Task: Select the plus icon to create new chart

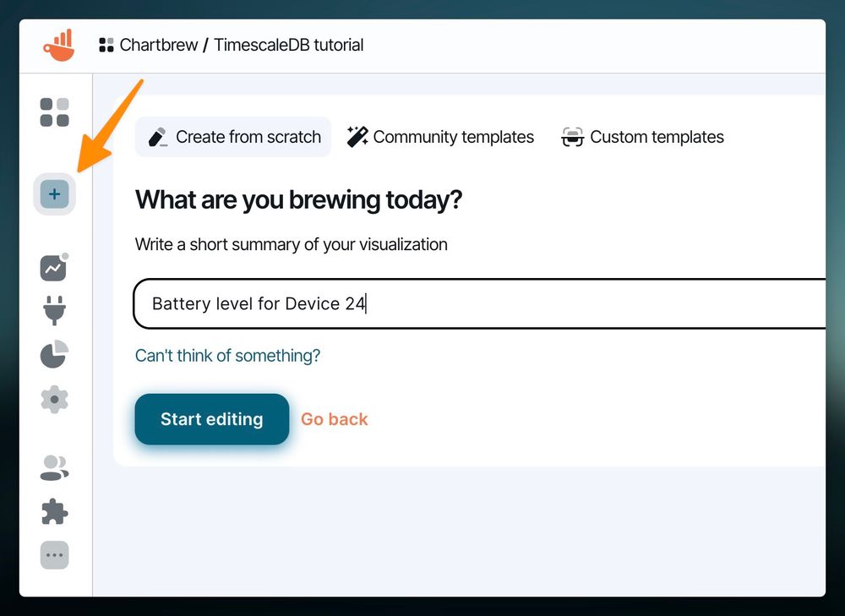Action: [x=54, y=194]
